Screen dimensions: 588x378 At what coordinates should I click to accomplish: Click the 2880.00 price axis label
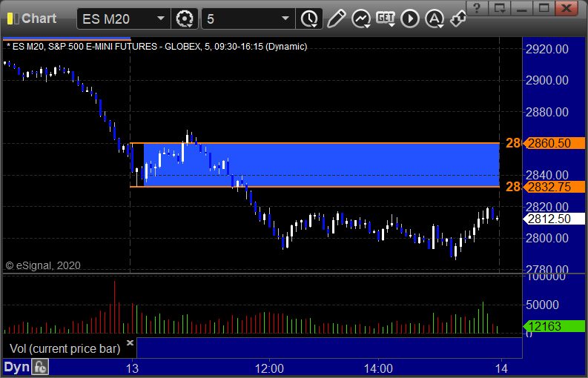[546, 112]
